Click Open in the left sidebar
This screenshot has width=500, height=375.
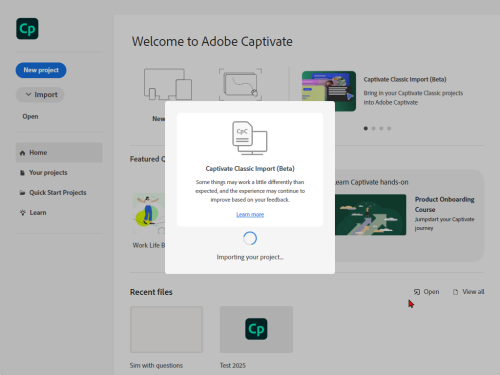click(30, 116)
